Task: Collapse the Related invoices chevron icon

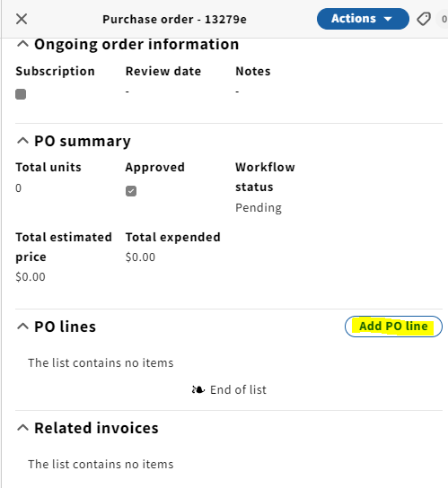Action: click(x=22, y=428)
